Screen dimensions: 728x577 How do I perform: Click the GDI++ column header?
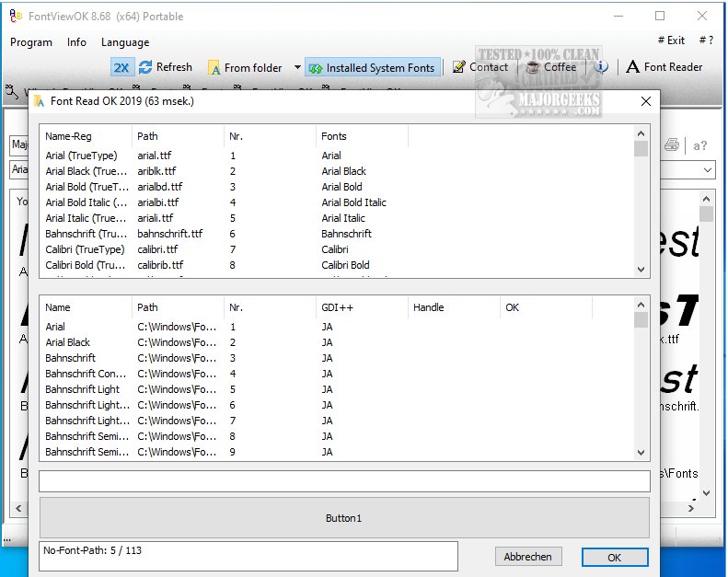(362, 307)
